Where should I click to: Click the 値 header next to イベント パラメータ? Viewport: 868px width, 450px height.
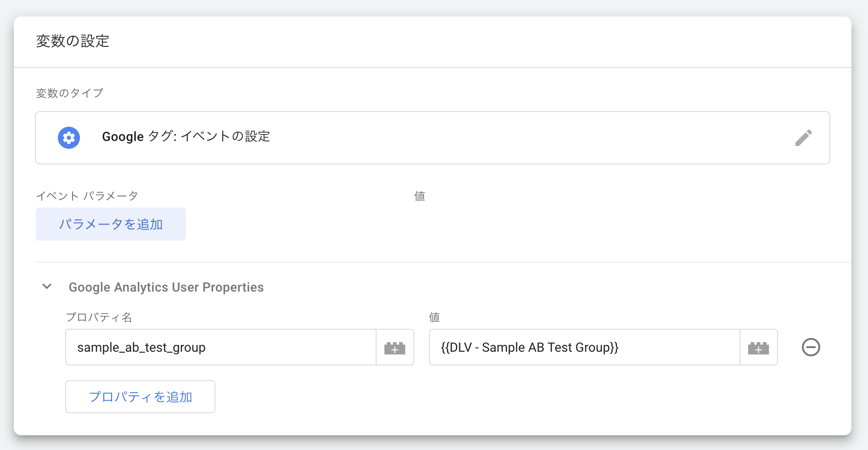click(x=420, y=196)
